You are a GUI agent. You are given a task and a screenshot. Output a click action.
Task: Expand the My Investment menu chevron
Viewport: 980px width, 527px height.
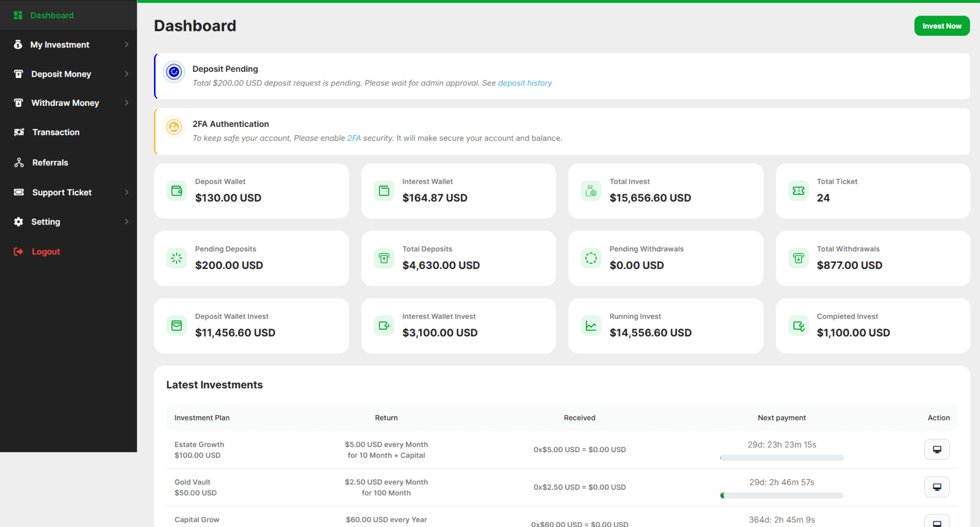[x=126, y=45]
